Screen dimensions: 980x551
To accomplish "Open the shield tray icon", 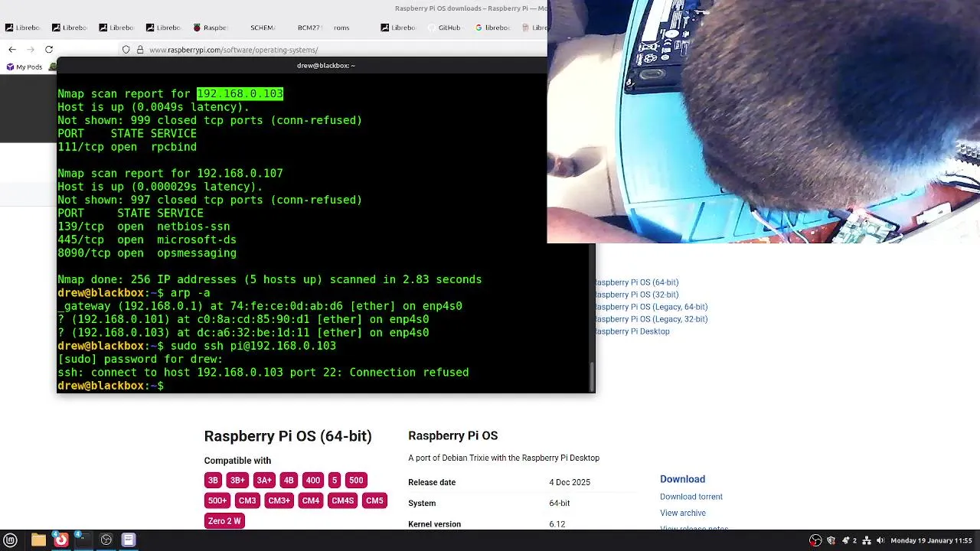I will 831,540.
